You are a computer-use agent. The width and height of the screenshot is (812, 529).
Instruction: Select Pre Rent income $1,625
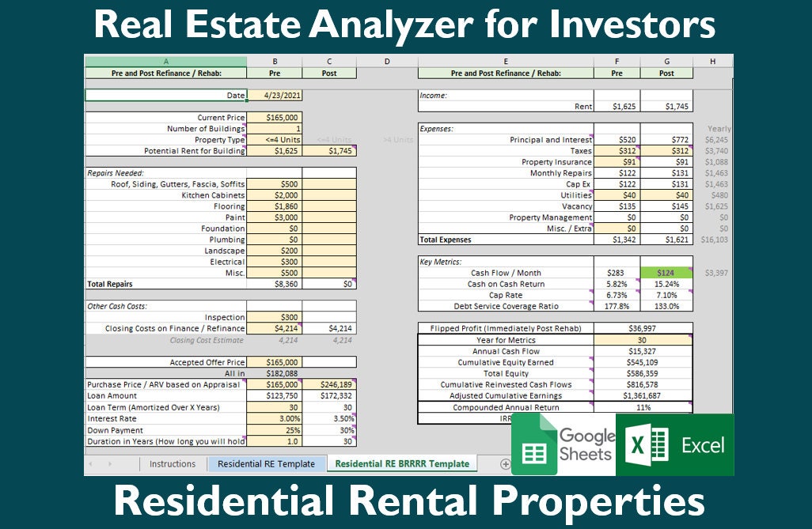[x=617, y=106]
